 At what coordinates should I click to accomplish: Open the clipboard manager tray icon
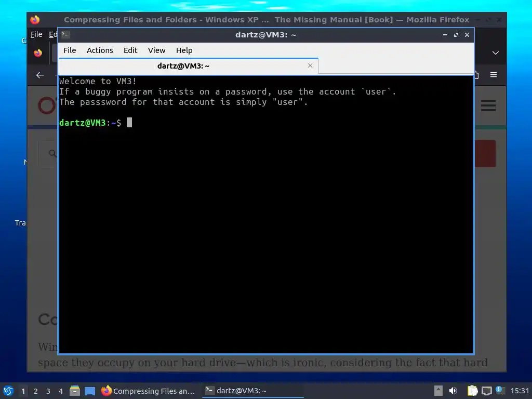[472, 391]
